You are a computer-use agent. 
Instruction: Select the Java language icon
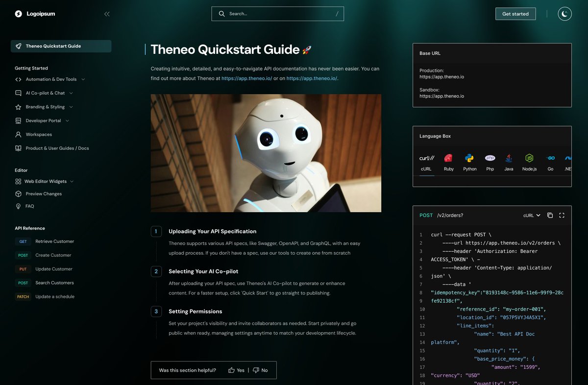[509, 158]
